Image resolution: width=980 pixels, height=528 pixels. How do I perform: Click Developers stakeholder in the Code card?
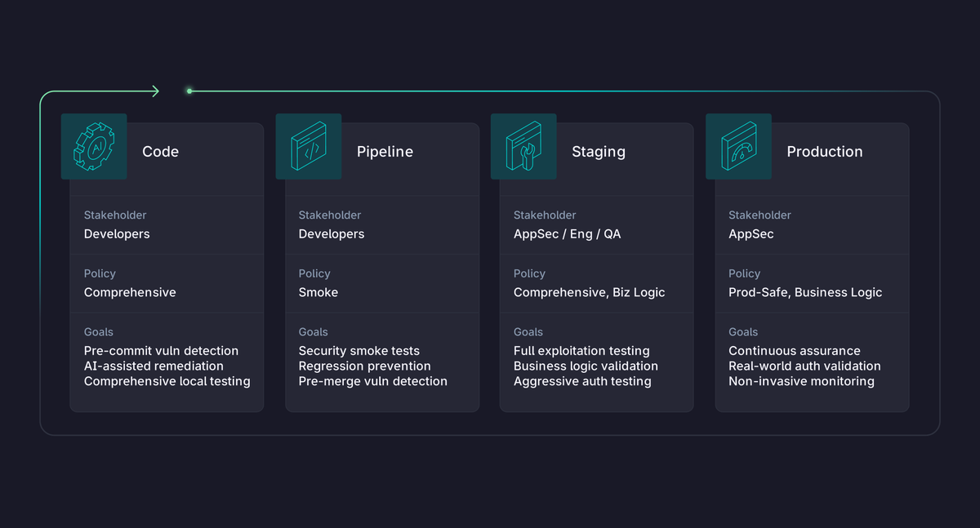[x=117, y=234]
